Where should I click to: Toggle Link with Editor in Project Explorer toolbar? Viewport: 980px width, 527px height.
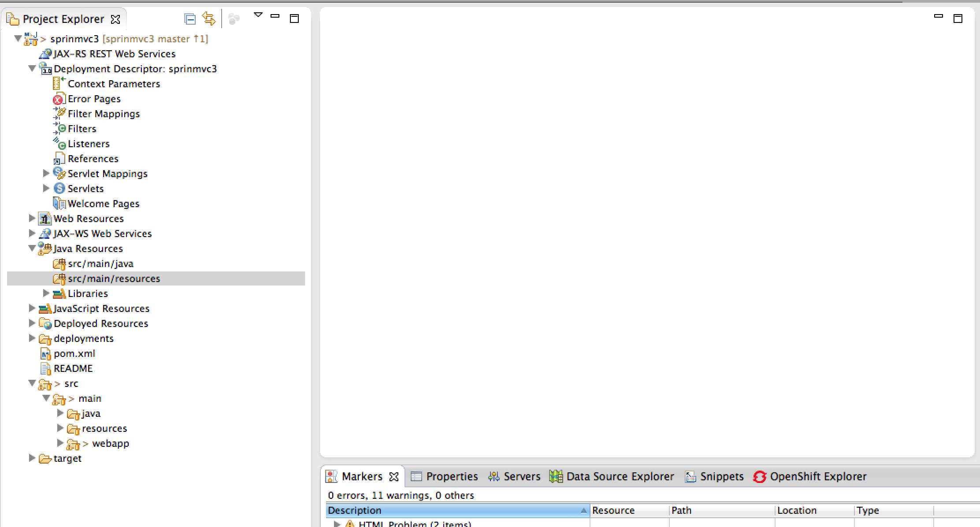coord(208,19)
